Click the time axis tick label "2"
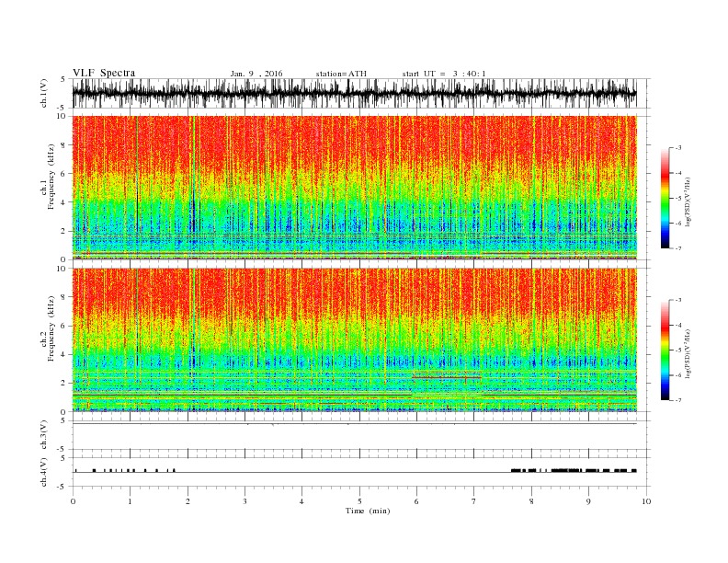This screenshot has height=563, width=728. point(188,501)
